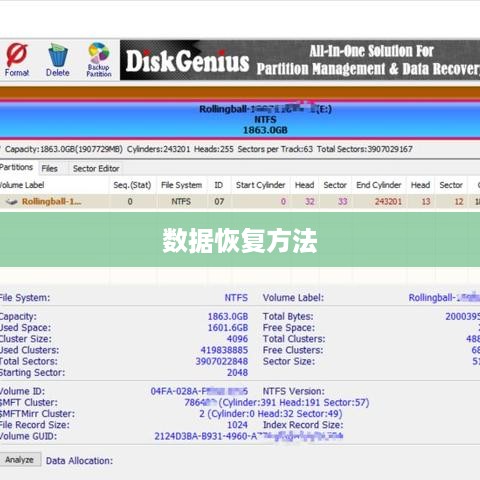This screenshot has width=480, height=480.
Task: Click the Total Sectors value 3907022848
Action: (x=222, y=361)
